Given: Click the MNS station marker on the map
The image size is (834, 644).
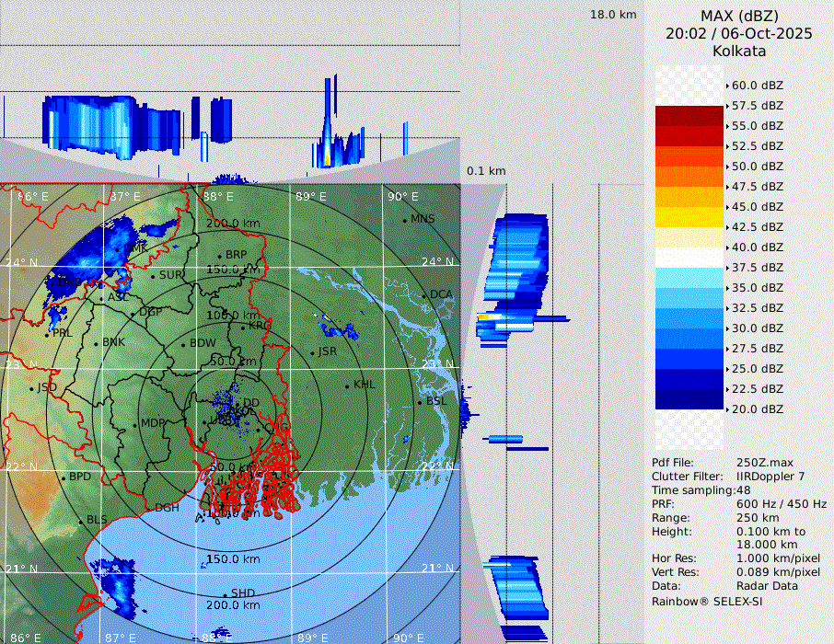Looking at the screenshot, I should coord(405,220).
